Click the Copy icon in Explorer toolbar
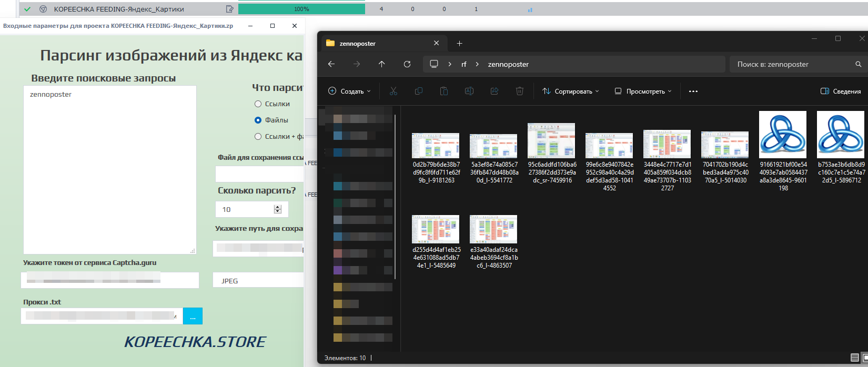Image resolution: width=868 pixels, height=367 pixels. (418, 91)
